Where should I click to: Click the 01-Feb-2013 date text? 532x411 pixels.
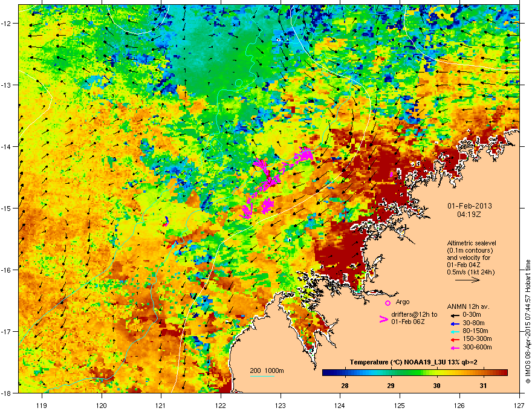coord(470,206)
